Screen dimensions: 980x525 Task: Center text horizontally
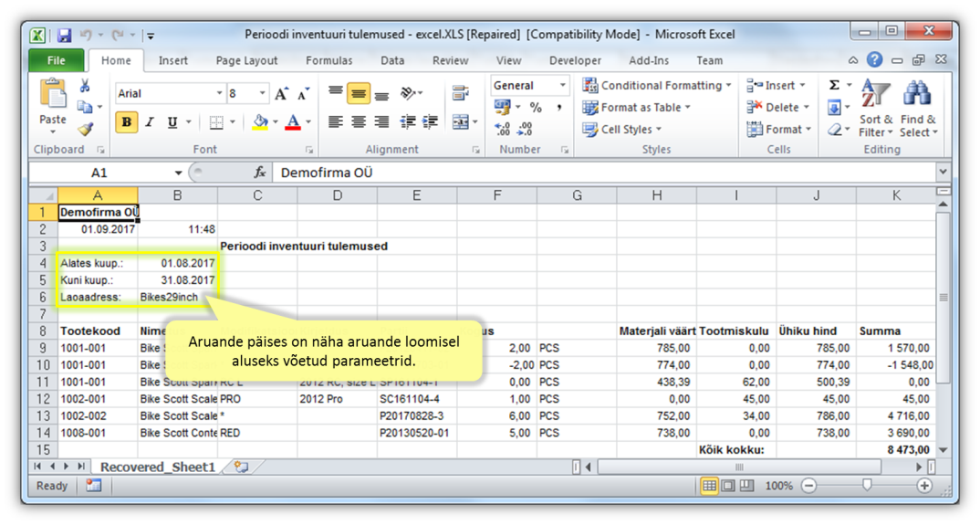click(359, 122)
